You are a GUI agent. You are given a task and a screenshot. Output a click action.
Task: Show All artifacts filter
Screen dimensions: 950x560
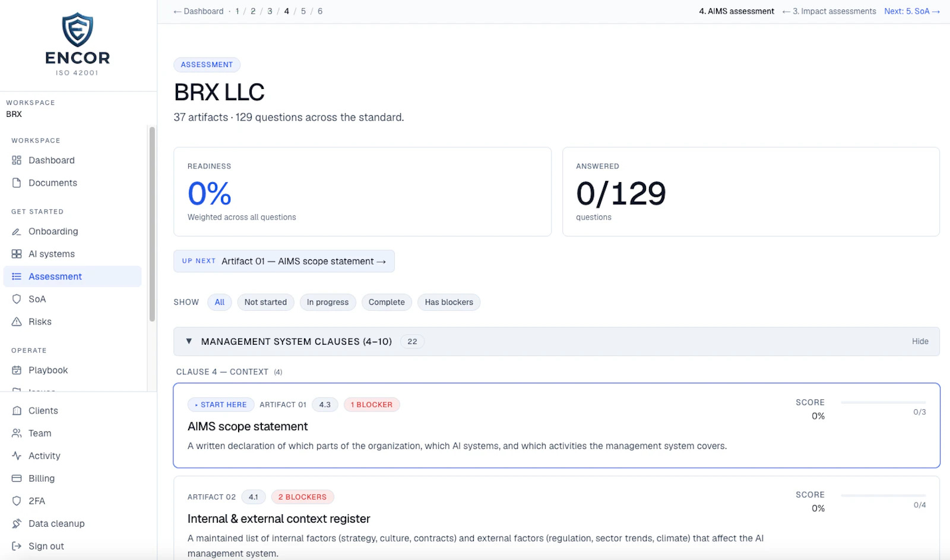(220, 302)
